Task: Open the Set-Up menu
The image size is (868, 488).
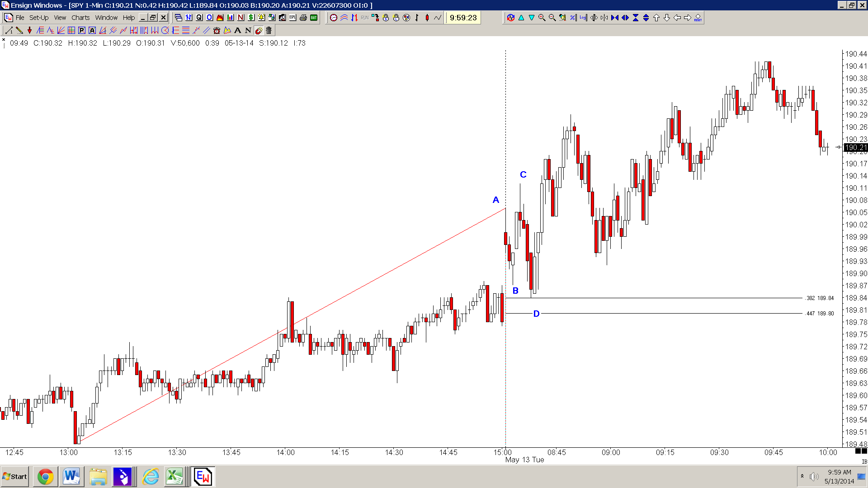Action: click(x=39, y=18)
